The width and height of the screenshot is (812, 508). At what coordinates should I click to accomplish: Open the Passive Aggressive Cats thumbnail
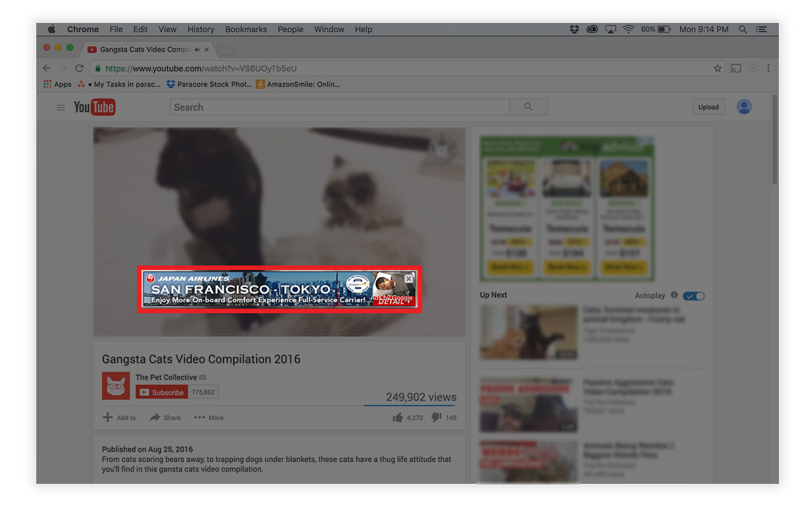[x=529, y=405]
